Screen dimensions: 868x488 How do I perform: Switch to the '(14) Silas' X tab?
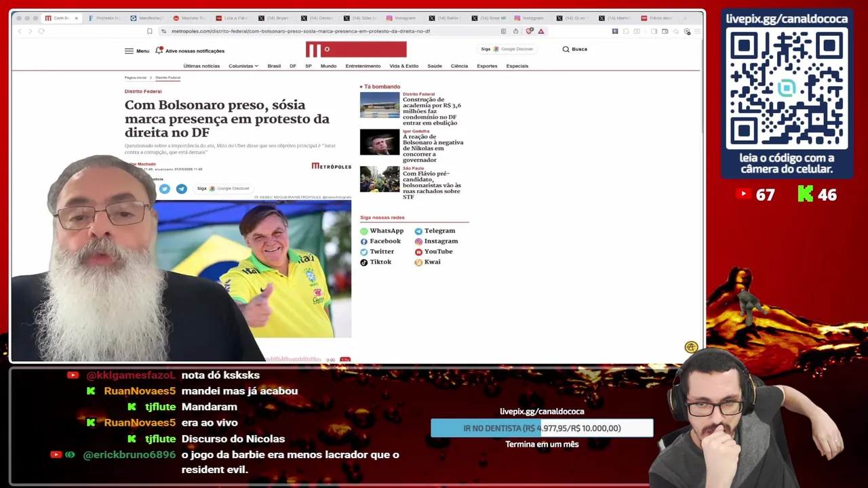[360, 18]
